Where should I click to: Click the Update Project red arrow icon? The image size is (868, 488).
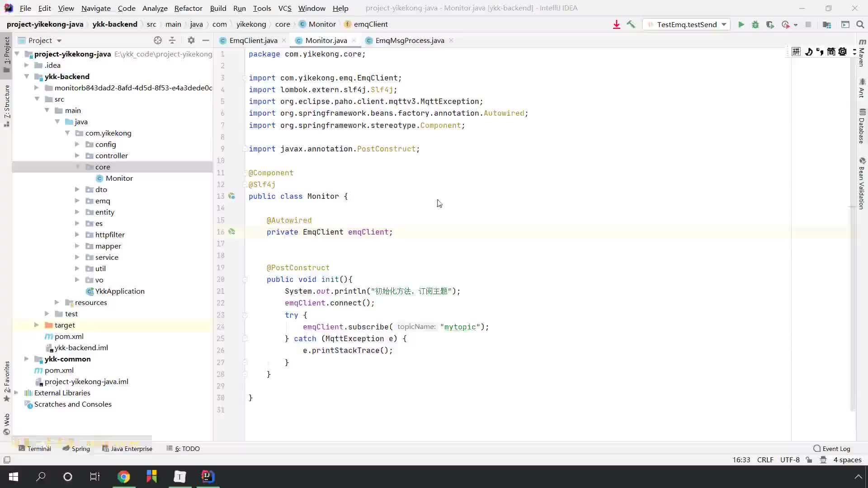(x=616, y=24)
